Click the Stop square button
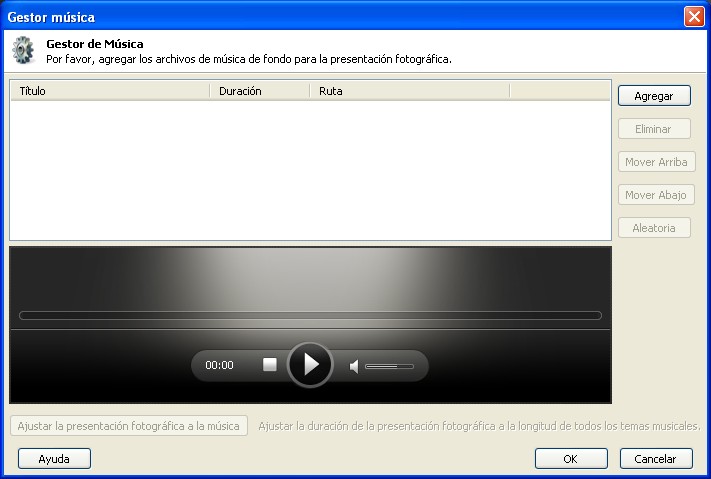This screenshot has height=479, width=711. pyautogui.click(x=270, y=365)
